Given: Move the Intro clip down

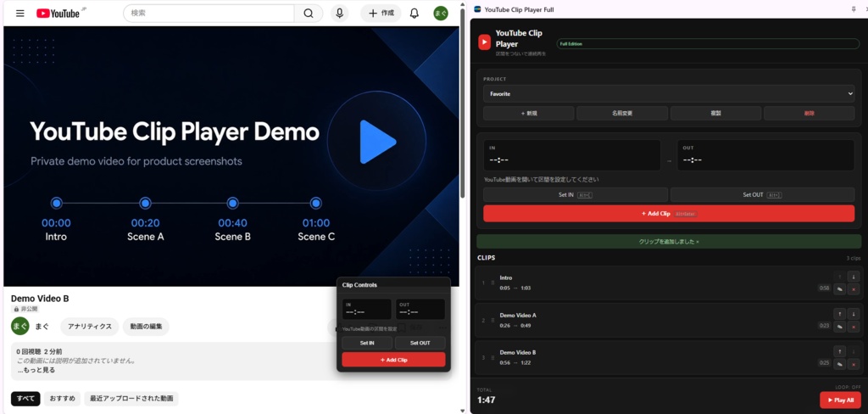Looking at the screenshot, I should click(853, 277).
